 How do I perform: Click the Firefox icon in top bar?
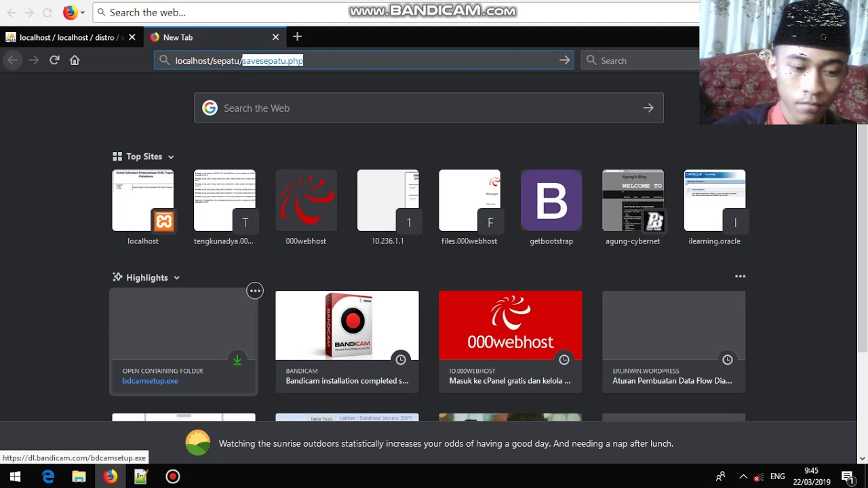click(x=70, y=12)
